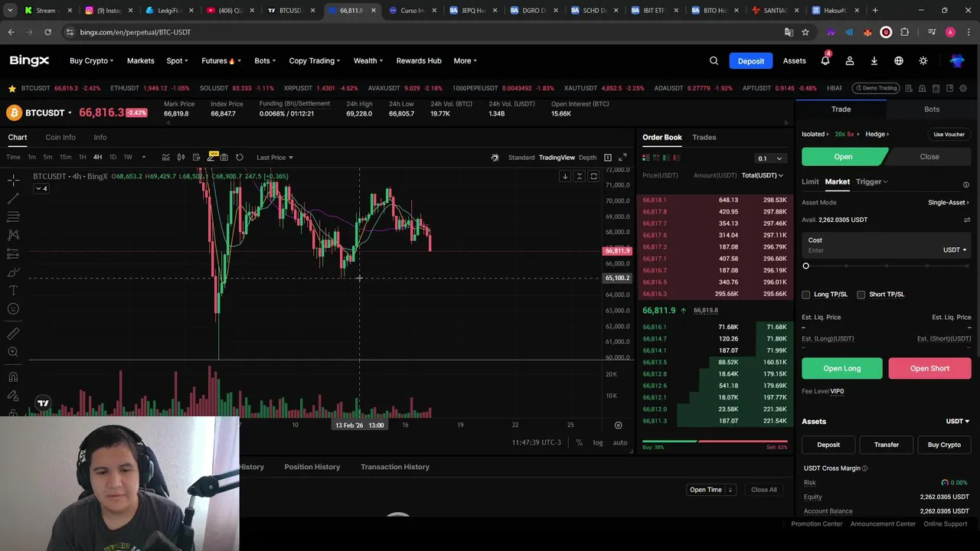This screenshot has width=980, height=551.
Task: Open the emoji icons tool
Action: (13, 309)
